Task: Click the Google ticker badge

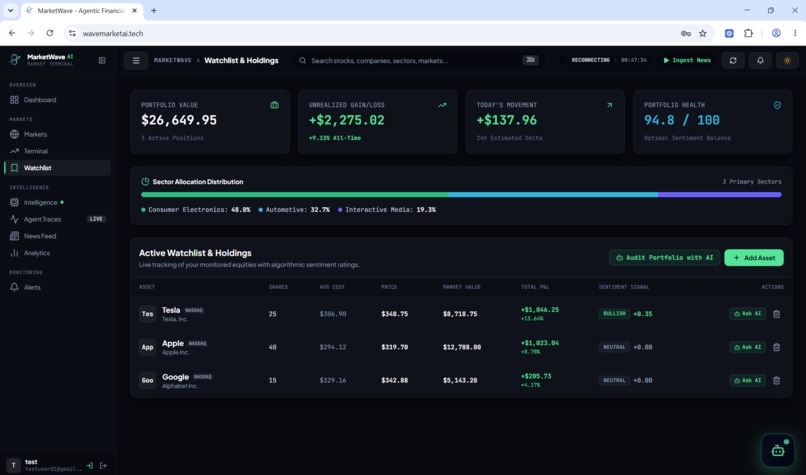Action: click(148, 380)
